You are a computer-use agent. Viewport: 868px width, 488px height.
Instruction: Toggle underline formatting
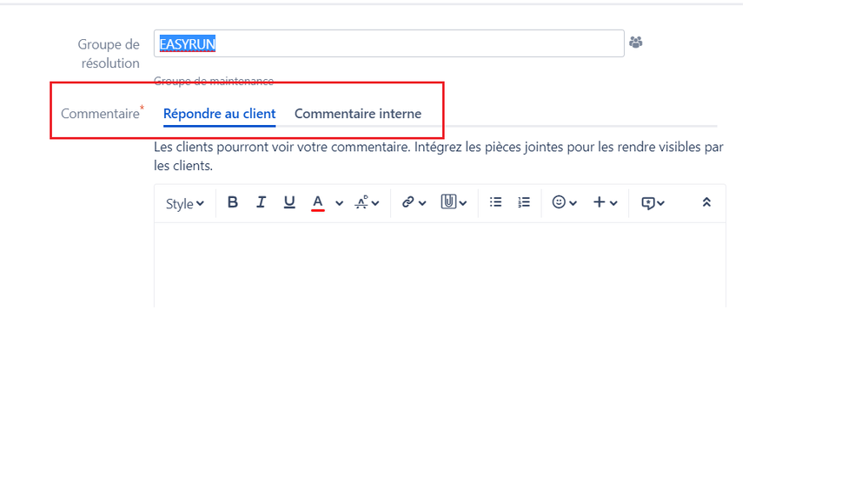289,202
